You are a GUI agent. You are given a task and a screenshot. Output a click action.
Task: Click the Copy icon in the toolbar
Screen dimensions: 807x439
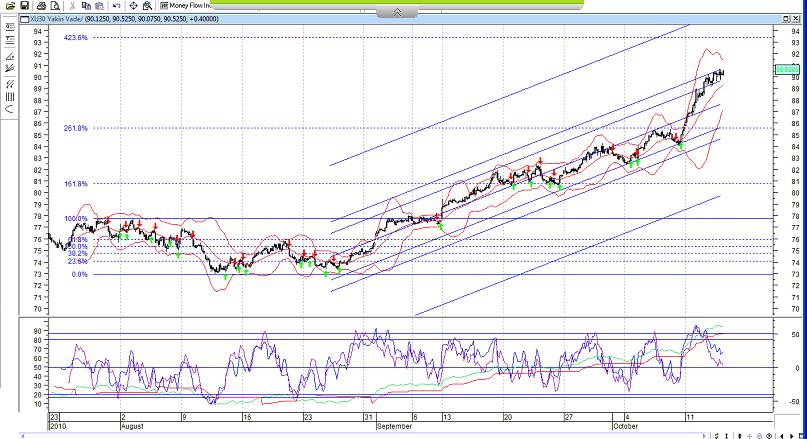click(x=85, y=6)
